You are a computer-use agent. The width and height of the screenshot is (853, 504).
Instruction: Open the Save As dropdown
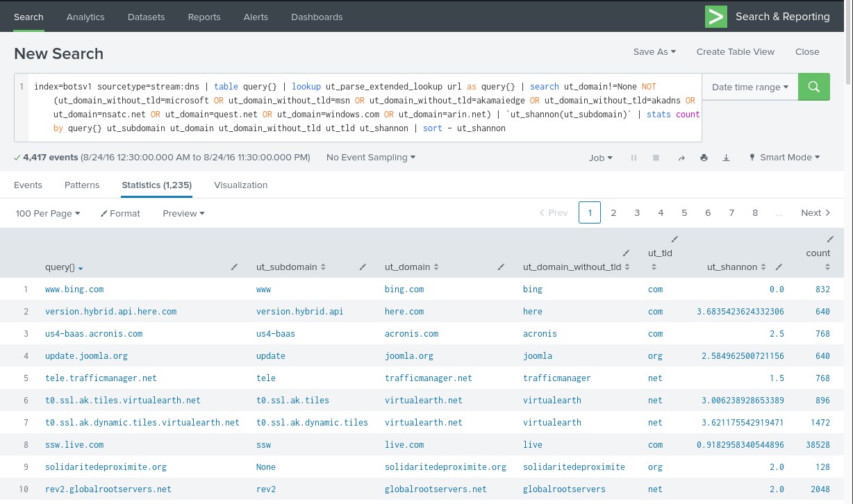click(x=654, y=51)
